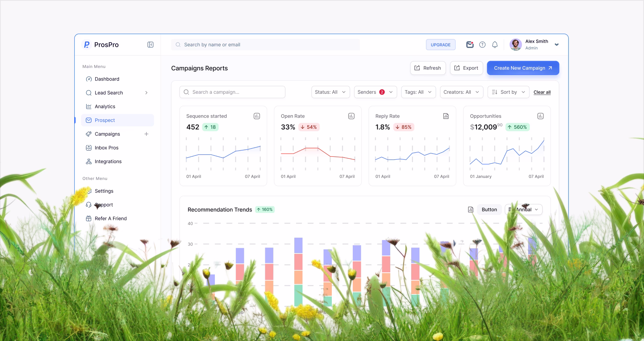644x341 pixels.
Task: Open the Sort by dropdown
Action: click(x=508, y=92)
